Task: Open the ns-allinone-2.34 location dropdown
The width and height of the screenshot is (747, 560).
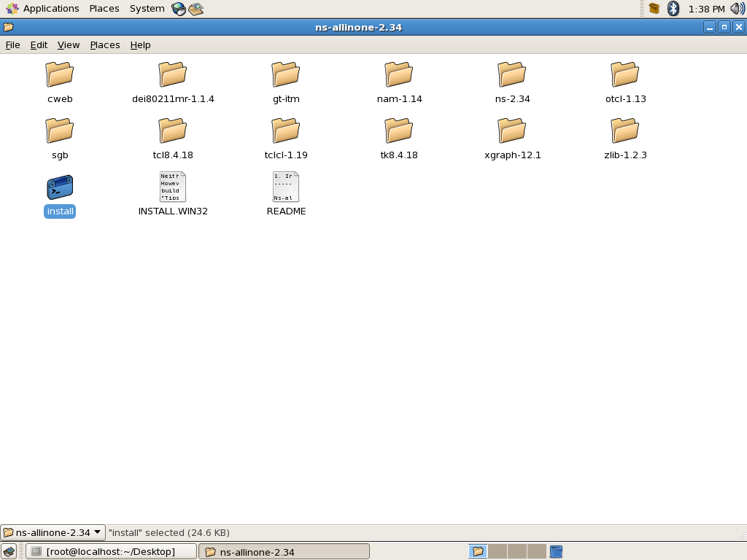Action: coord(50,532)
